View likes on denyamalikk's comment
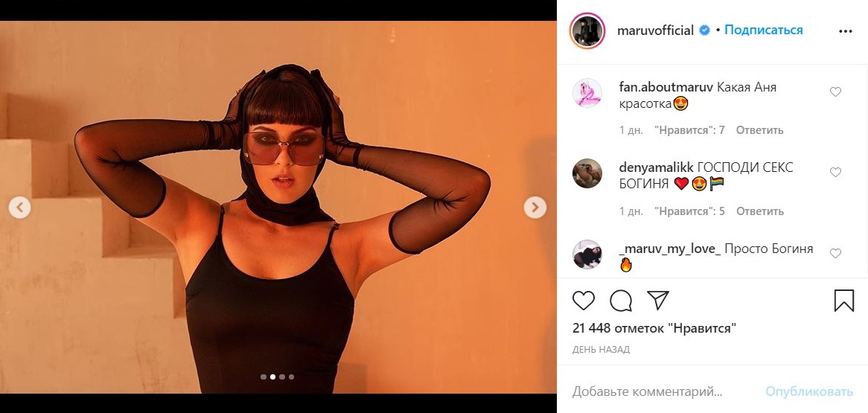This screenshot has width=868, height=413. [x=689, y=211]
